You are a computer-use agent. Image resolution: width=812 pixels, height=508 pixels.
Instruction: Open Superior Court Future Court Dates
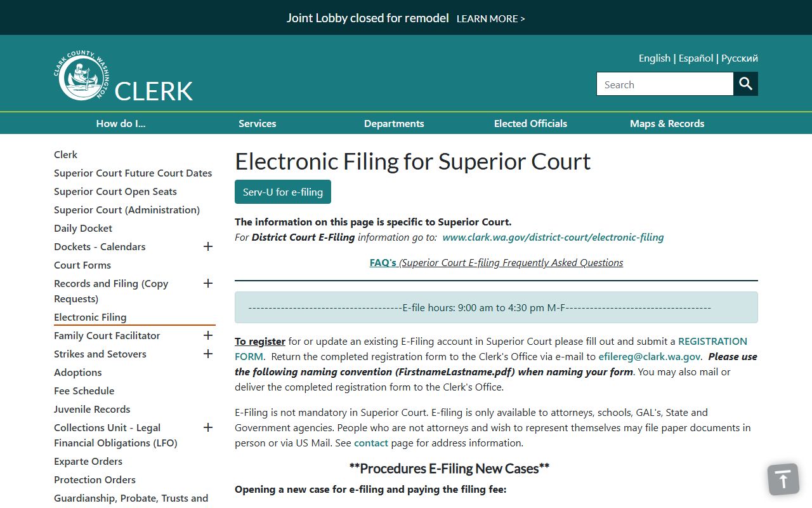coord(133,173)
